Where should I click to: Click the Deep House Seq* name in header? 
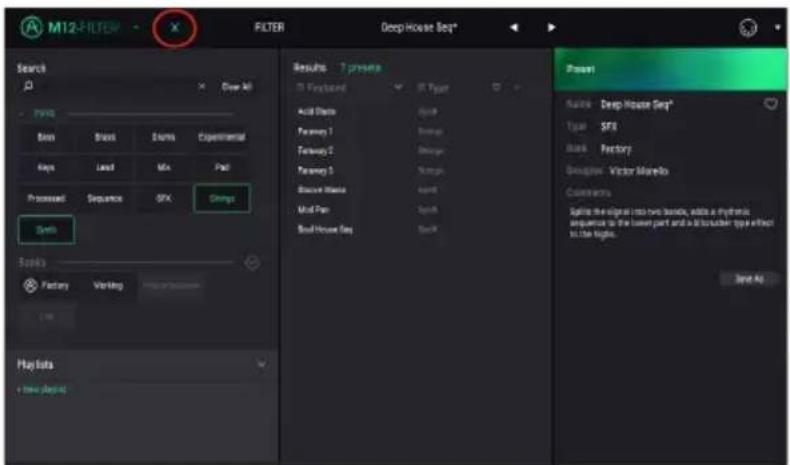click(x=419, y=27)
